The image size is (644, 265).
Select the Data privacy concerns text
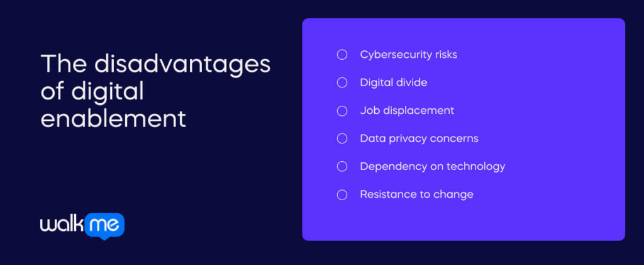coord(419,138)
